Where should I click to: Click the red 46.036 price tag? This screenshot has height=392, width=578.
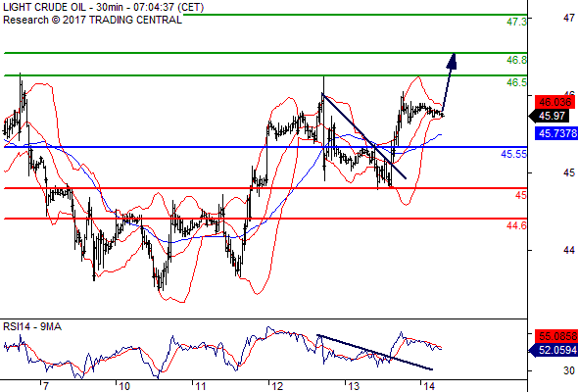[555, 102]
